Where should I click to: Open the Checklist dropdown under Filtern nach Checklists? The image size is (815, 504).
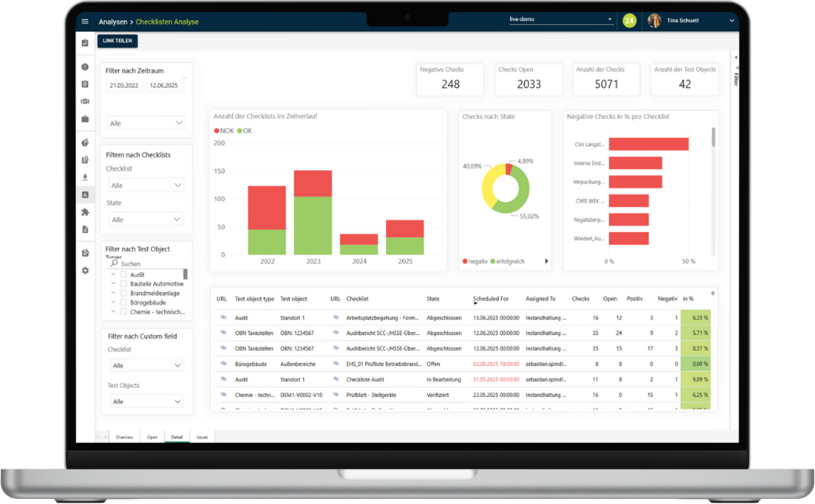146,186
